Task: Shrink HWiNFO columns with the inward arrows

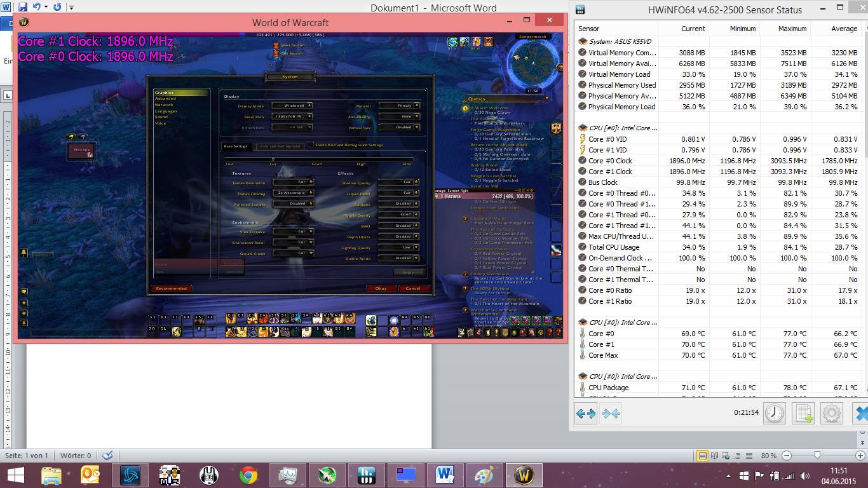Action: pyautogui.click(x=611, y=413)
